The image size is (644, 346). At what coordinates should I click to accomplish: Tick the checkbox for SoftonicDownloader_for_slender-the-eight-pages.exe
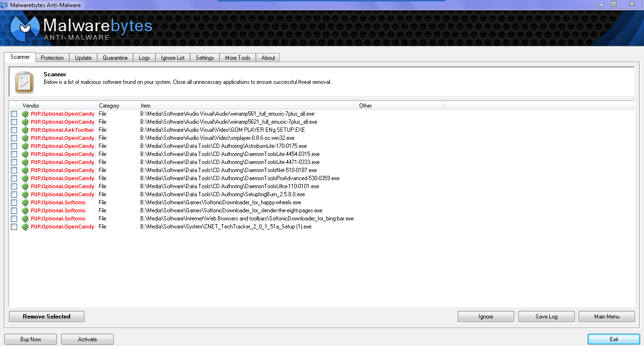click(14, 210)
